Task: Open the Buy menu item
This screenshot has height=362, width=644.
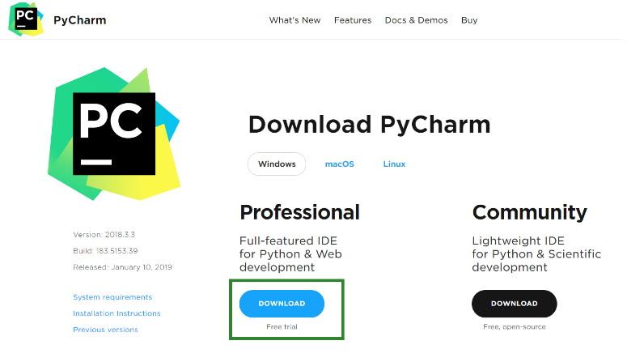Action: (469, 20)
